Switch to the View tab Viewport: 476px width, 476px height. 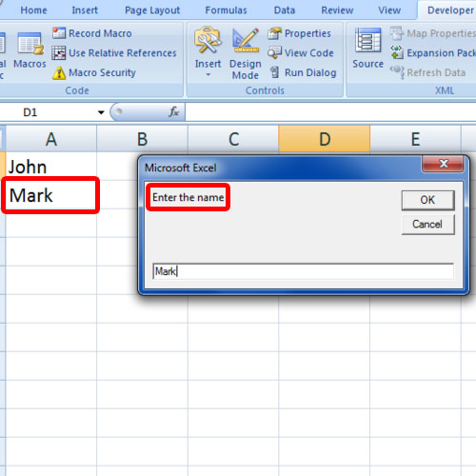(389, 10)
